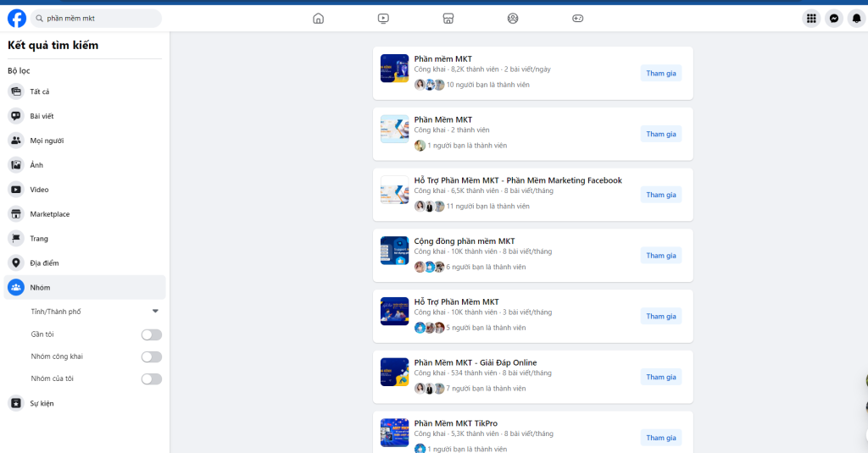Enable the 'Nhóm công khai' switch
Screen dimensions: 868x453
pos(151,356)
